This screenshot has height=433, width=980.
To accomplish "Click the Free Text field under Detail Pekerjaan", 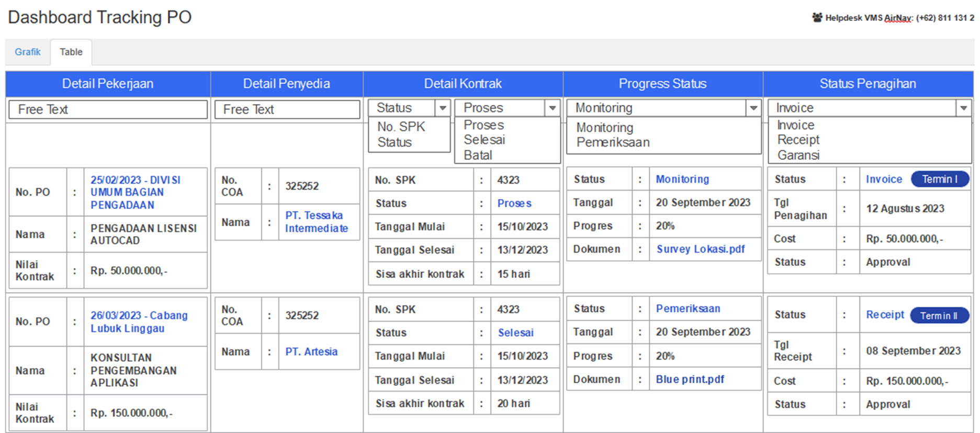I will click(x=108, y=109).
